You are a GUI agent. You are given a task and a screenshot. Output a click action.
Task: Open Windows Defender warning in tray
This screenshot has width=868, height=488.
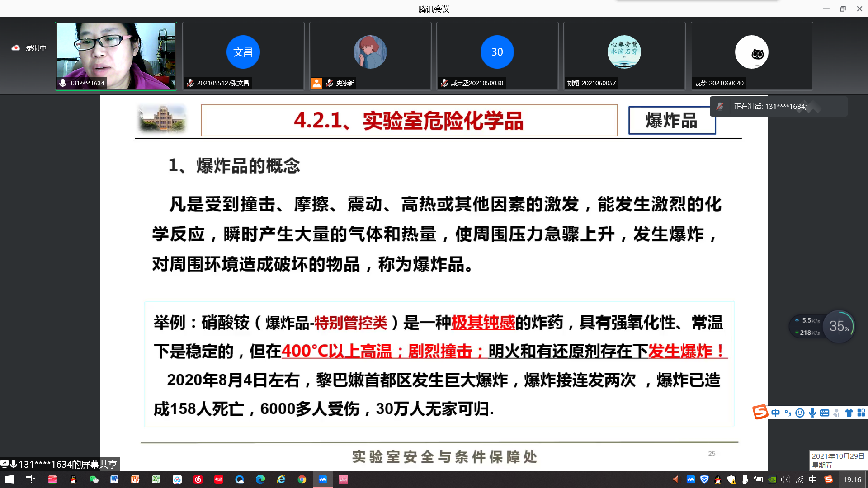732,480
